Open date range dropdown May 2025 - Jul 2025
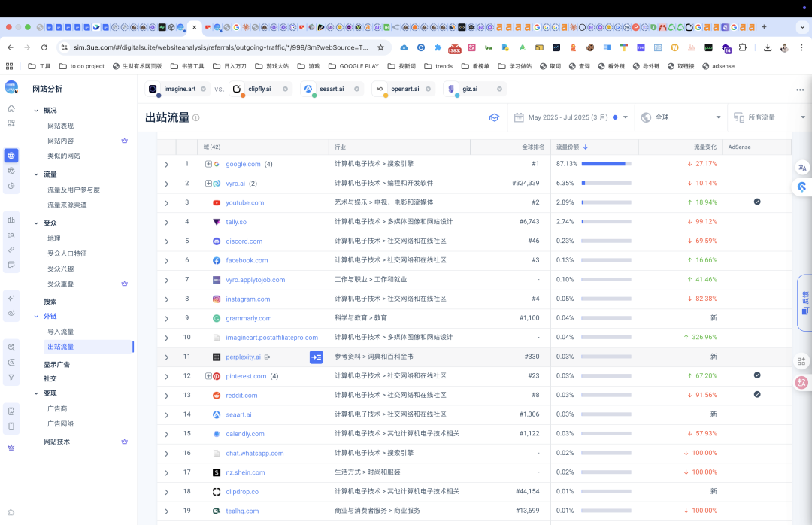 [571, 117]
